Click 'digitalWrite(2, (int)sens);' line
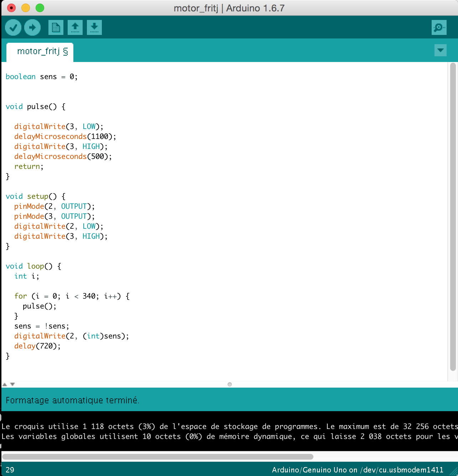This screenshot has width=458, height=476. [72, 336]
